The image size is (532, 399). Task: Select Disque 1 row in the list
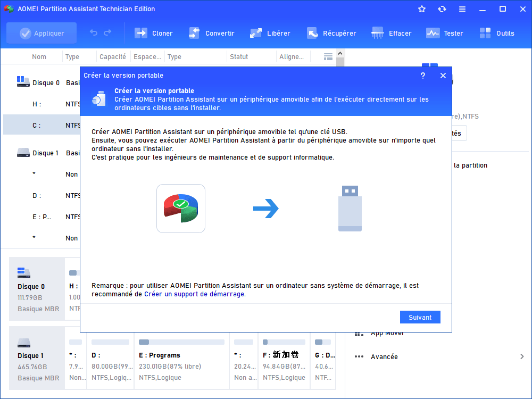[x=41, y=153]
